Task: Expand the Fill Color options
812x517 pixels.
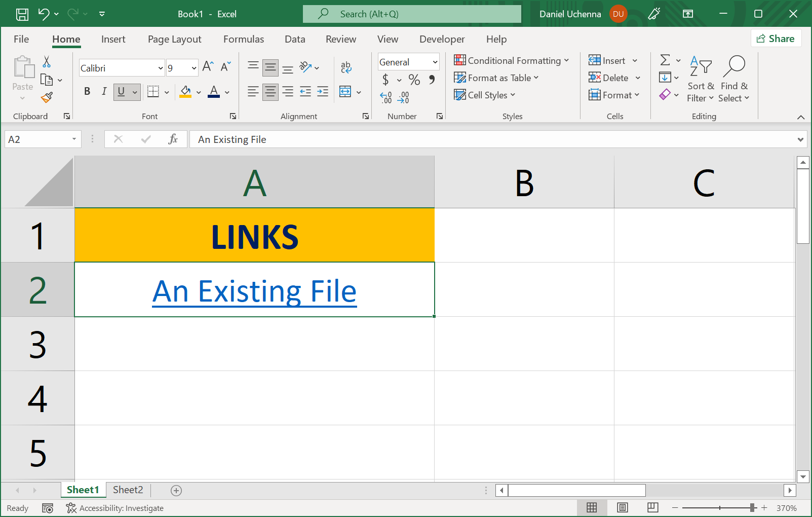Action: tap(199, 92)
